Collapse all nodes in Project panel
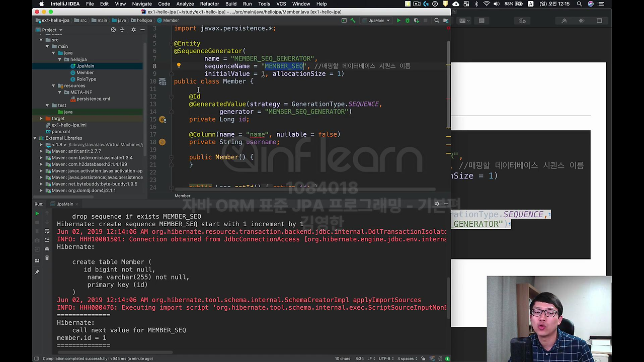This screenshot has height=362, width=644. coord(122,30)
